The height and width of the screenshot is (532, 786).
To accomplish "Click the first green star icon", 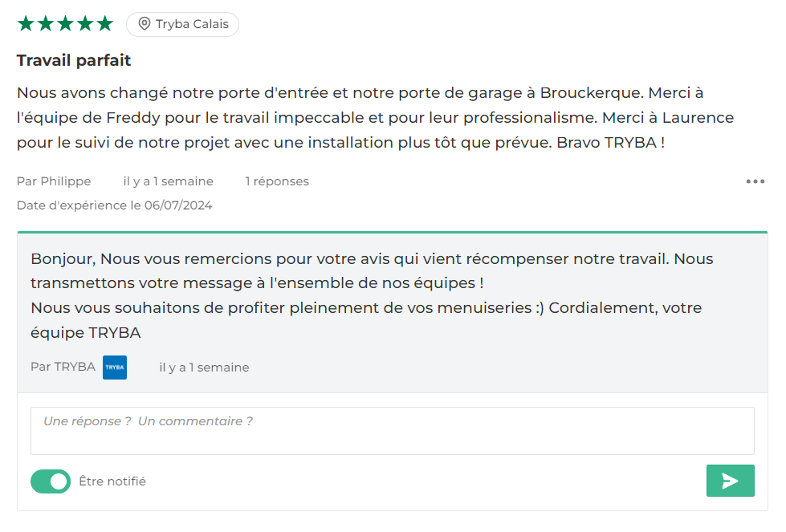I will click(25, 23).
